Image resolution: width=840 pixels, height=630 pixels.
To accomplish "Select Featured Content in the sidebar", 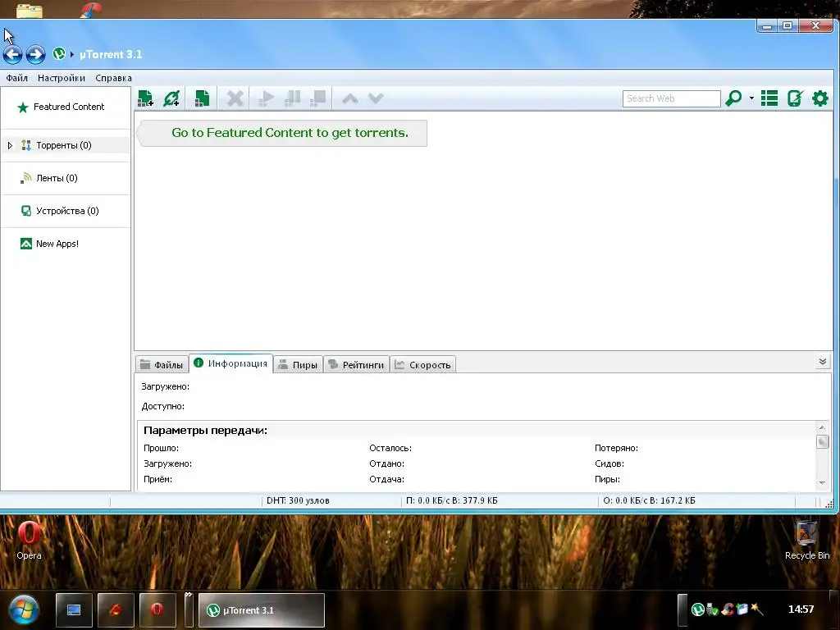I will click(66, 107).
